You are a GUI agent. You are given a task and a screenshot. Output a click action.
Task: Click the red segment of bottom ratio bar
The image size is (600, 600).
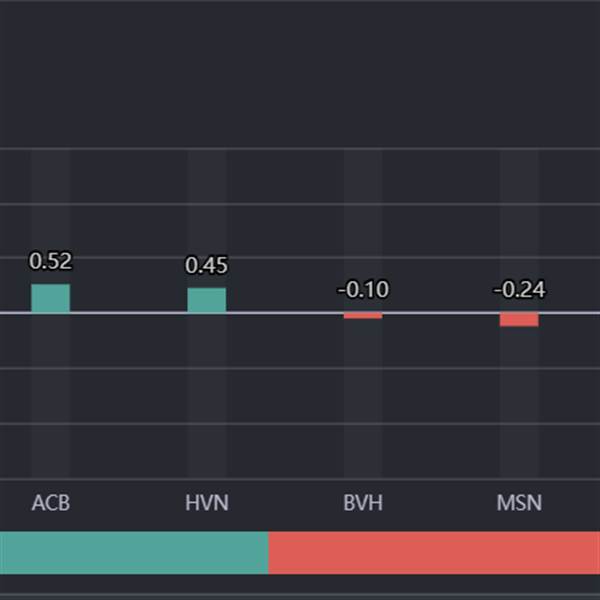click(x=434, y=553)
